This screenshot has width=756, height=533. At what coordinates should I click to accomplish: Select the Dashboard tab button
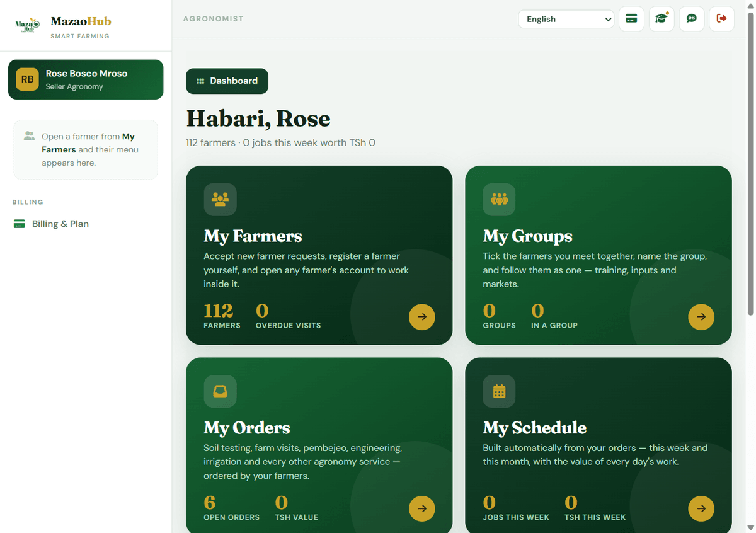[227, 81]
